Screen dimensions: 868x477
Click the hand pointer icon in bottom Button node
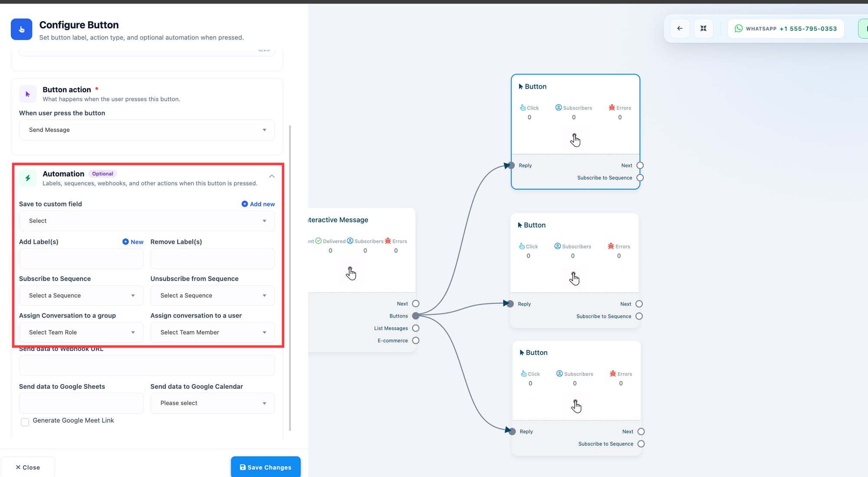pos(576,406)
